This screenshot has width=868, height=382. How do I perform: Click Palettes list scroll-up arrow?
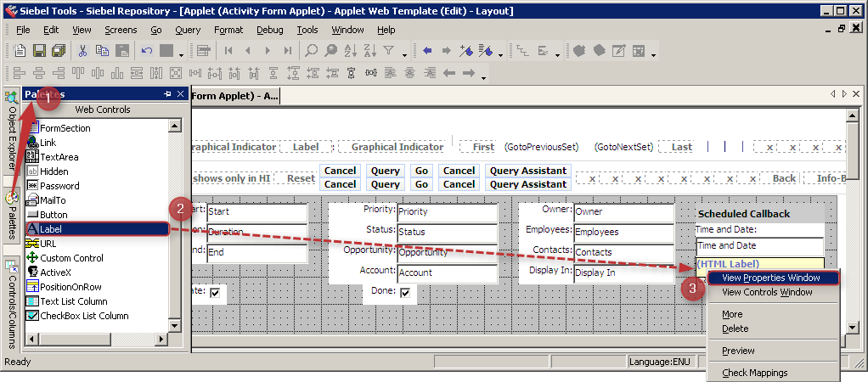click(x=175, y=126)
